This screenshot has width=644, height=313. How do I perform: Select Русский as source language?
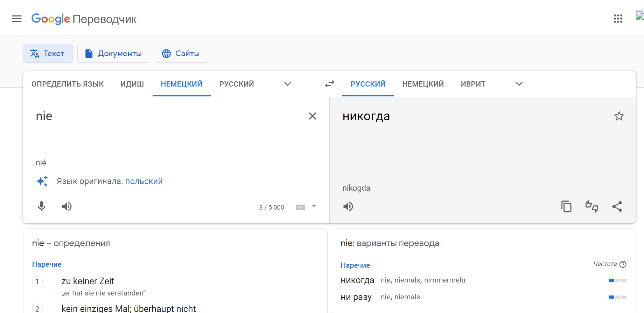tap(237, 84)
